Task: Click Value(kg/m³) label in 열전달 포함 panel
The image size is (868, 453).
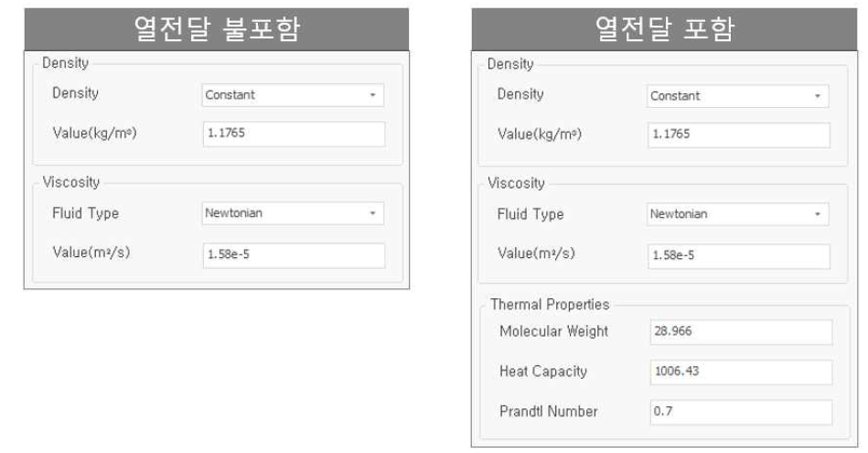Action: (x=540, y=135)
